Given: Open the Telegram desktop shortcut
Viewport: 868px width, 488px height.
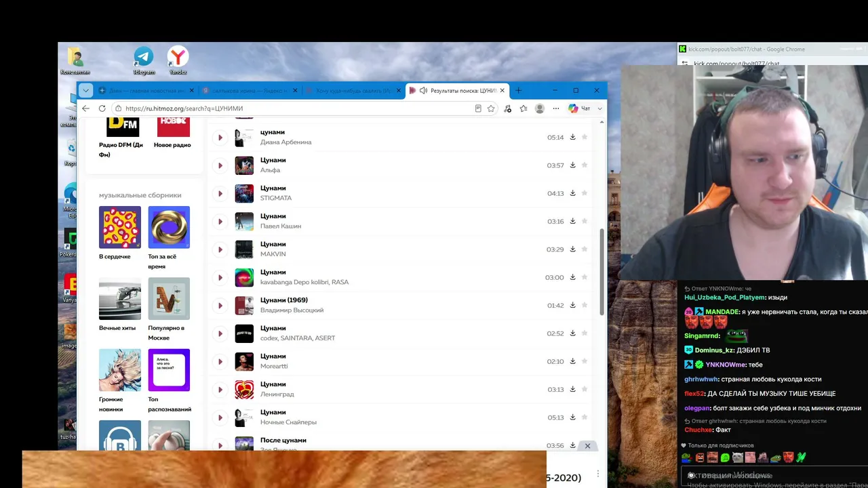Looking at the screenshot, I should tap(144, 60).
